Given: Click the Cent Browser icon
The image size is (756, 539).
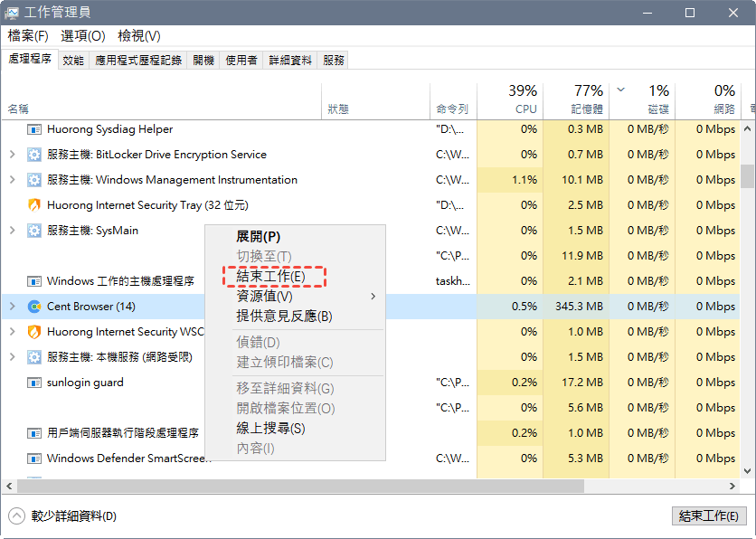Looking at the screenshot, I should point(33,307).
